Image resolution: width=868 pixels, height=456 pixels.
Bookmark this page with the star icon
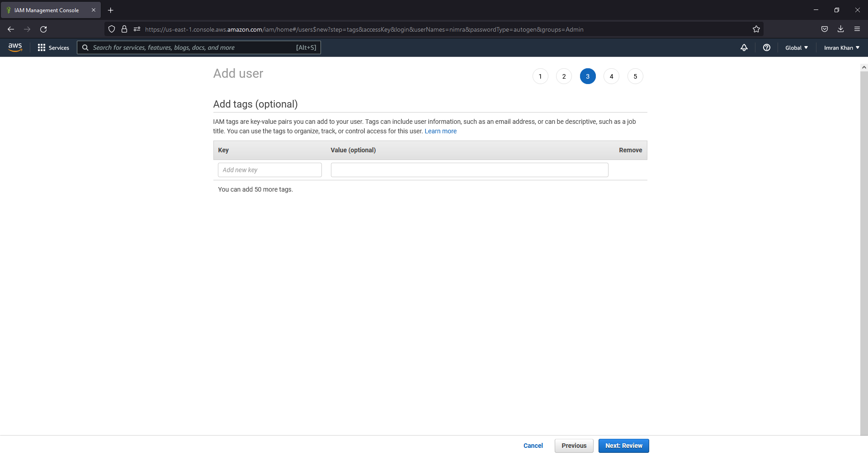pyautogui.click(x=756, y=29)
